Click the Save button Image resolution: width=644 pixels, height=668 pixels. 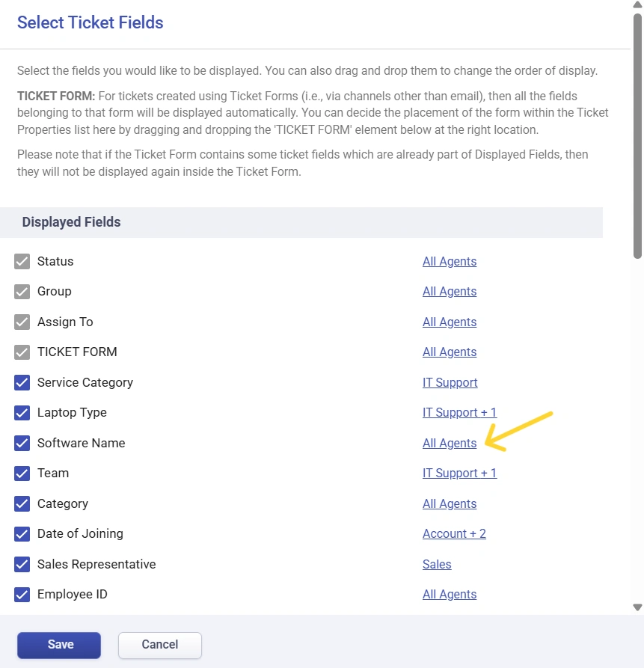pos(59,645)
